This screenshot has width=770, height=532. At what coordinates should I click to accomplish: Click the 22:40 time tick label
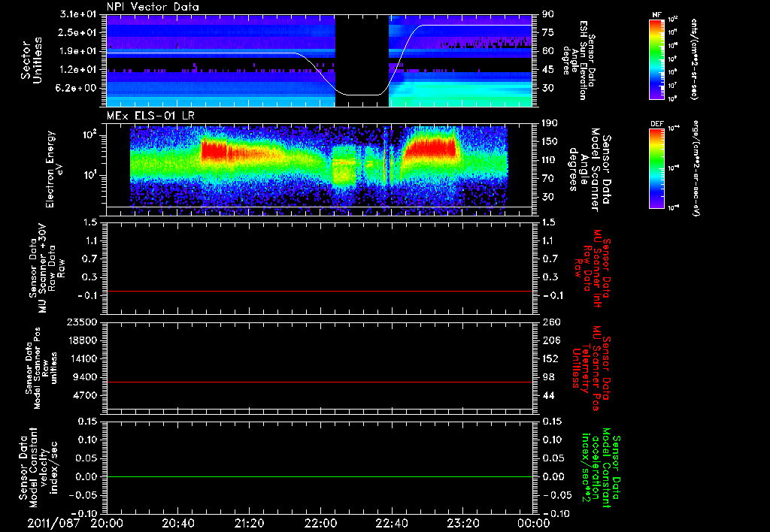tap(391, 523)
